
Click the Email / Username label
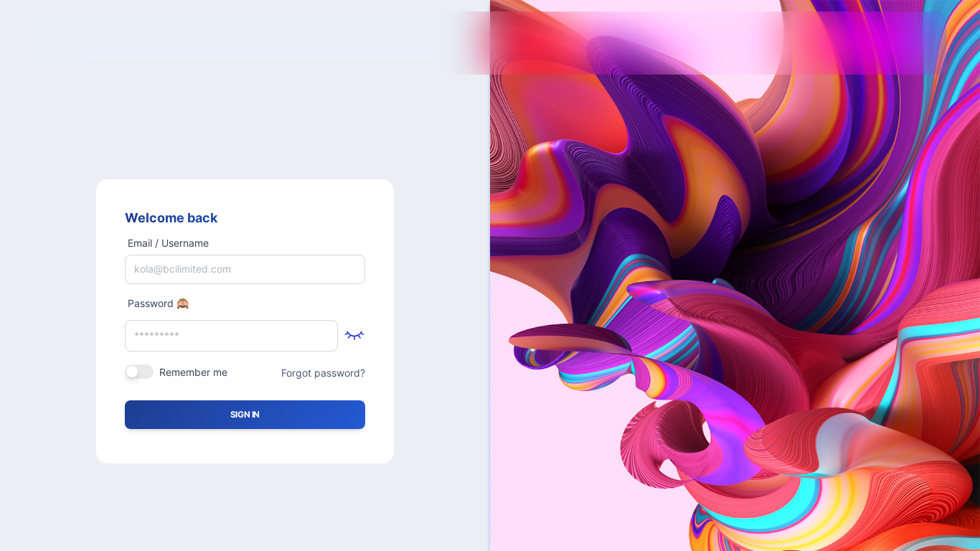coord(168,243)
